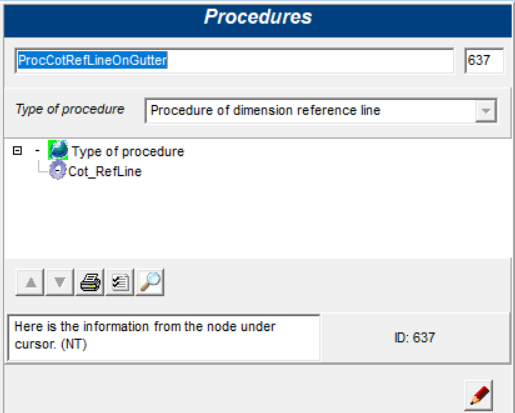Click the ID: 637 label
515x413 pixels.
[x=415, y=338]
